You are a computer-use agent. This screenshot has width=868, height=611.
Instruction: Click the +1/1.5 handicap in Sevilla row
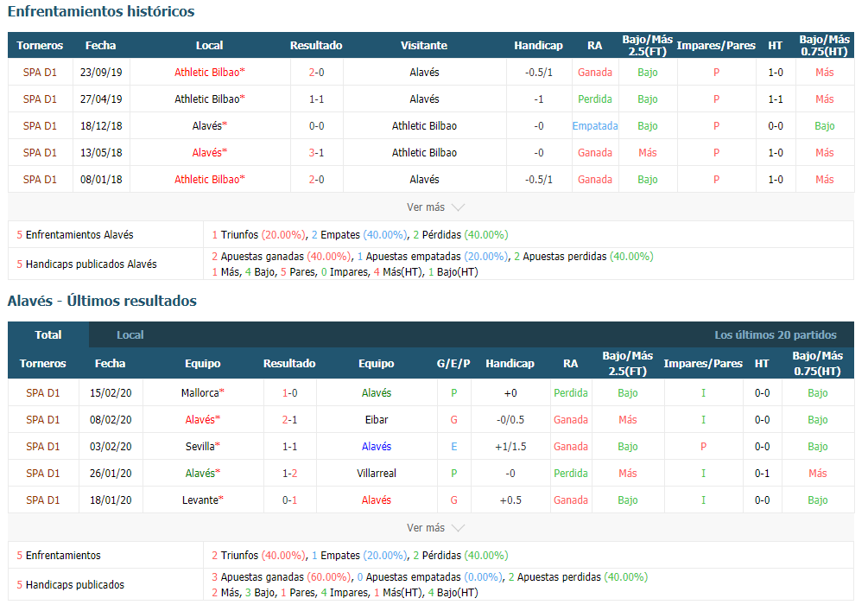(510, 447)
